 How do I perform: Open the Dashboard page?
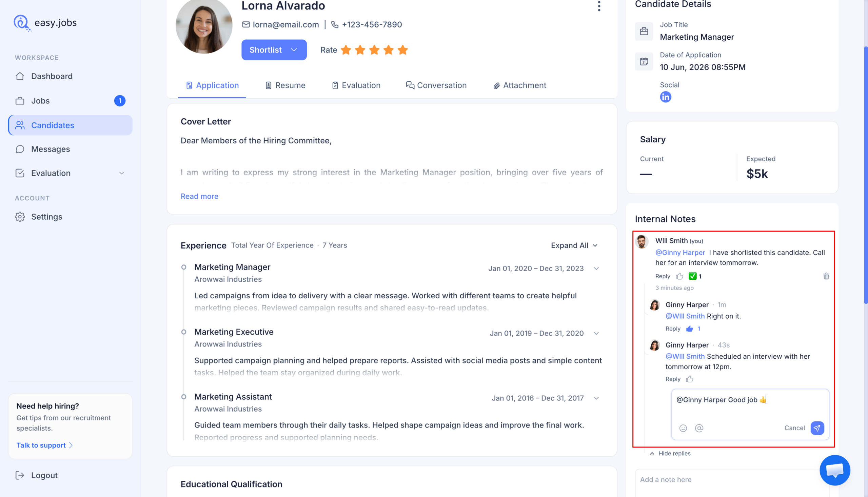click(x=70, y=76)
